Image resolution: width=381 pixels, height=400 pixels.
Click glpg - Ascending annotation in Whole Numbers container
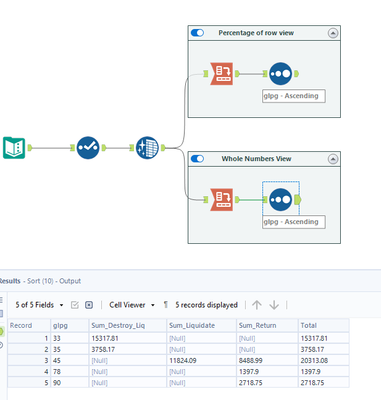coord(294,222)
